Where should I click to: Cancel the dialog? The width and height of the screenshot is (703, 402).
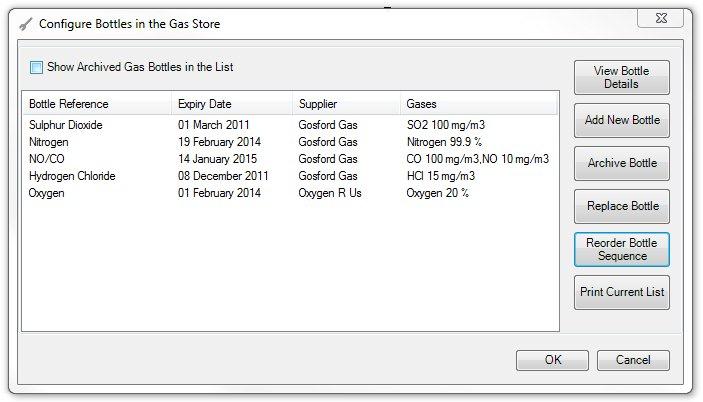tap(633, 360)
